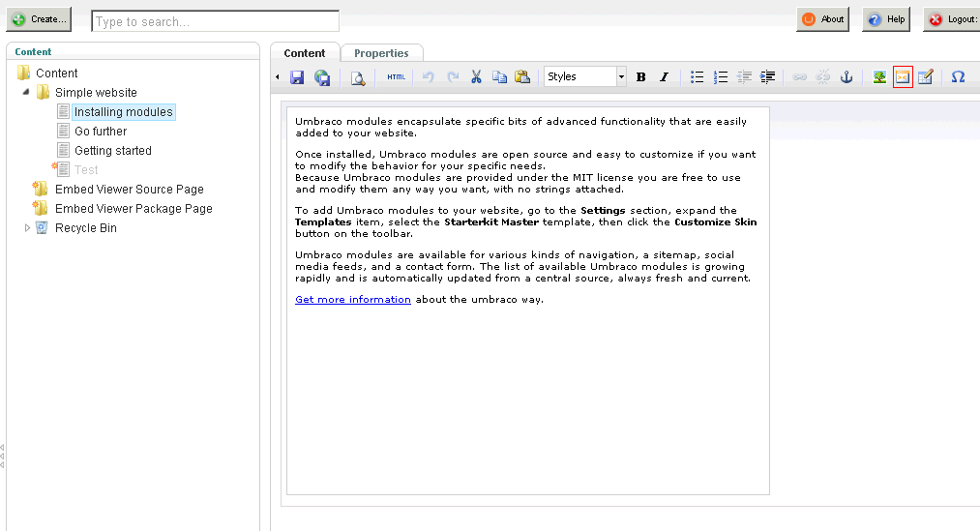
Task: Select Embed Viewer Package Page
Action: tap(134, 209)
